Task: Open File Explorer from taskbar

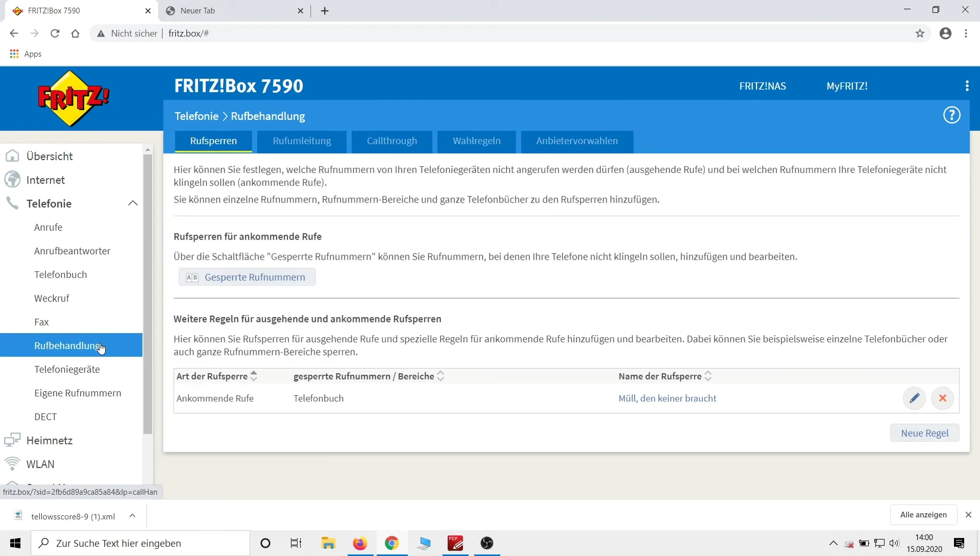Action: point(328,543)
